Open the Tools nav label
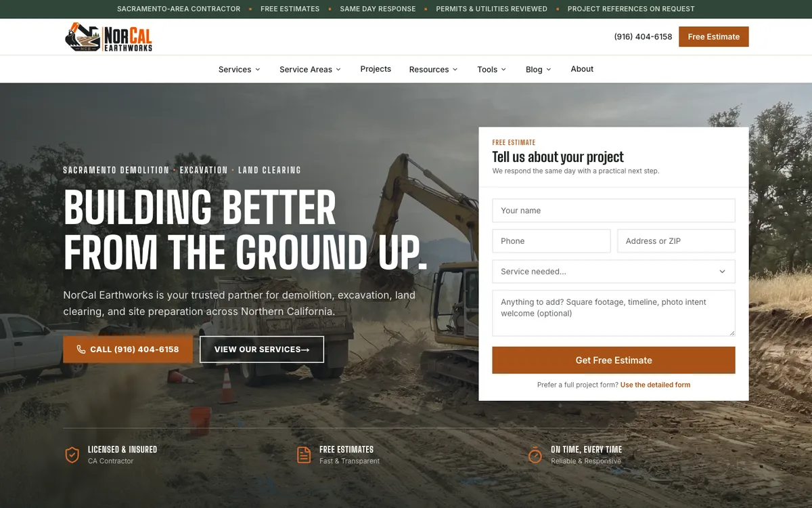 click(x=487, y=70)
